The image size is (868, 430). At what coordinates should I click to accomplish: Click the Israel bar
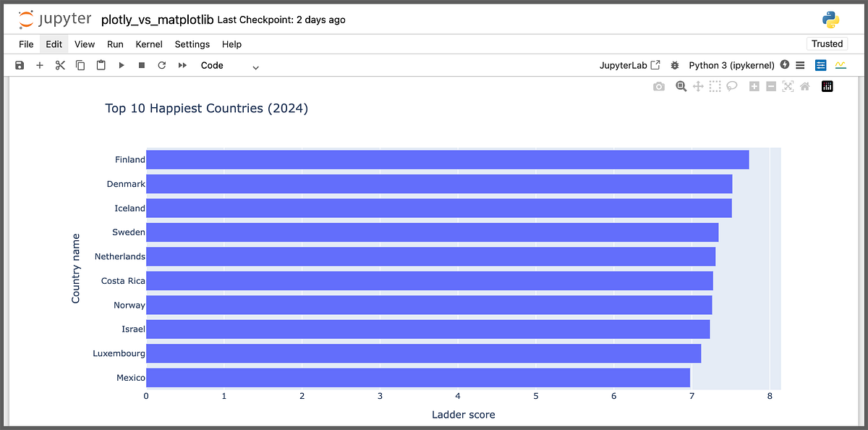click(428, 329)
